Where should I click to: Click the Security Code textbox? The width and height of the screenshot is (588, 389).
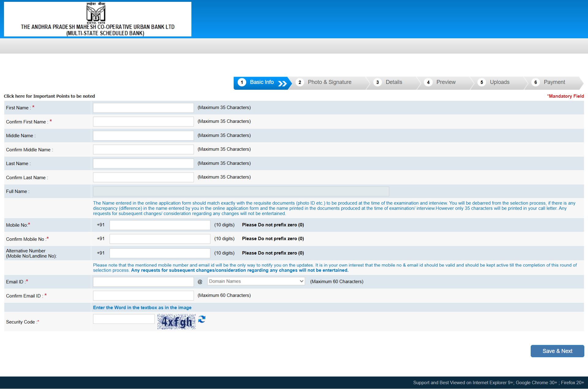[124, 319]
